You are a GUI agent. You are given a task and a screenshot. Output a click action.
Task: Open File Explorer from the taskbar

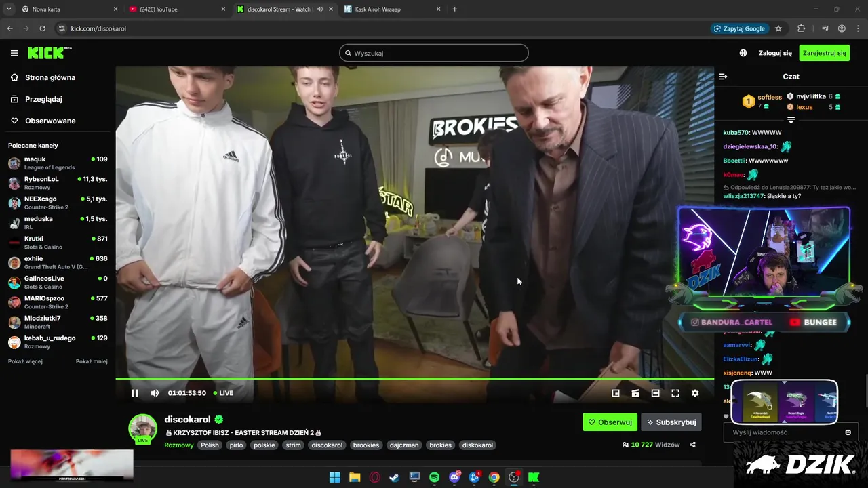(x=355, y=477)
